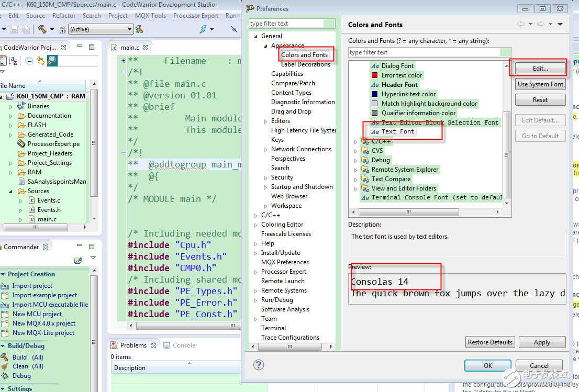Minimize the CodeWarrior Projects view
This screenshot has height=392, width=579.
tap(80, 46)
